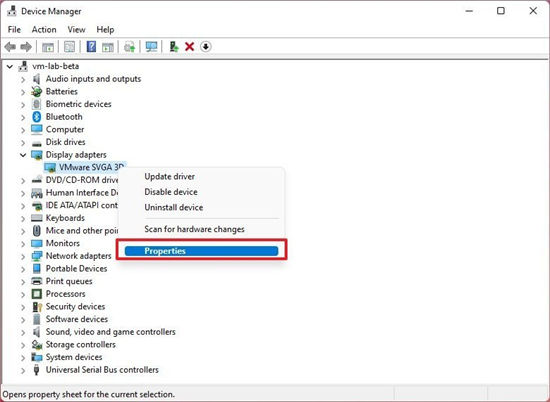The image size is (550, 402).
Task: Select the vm-lab-beta root node
Action: [55, 66]
